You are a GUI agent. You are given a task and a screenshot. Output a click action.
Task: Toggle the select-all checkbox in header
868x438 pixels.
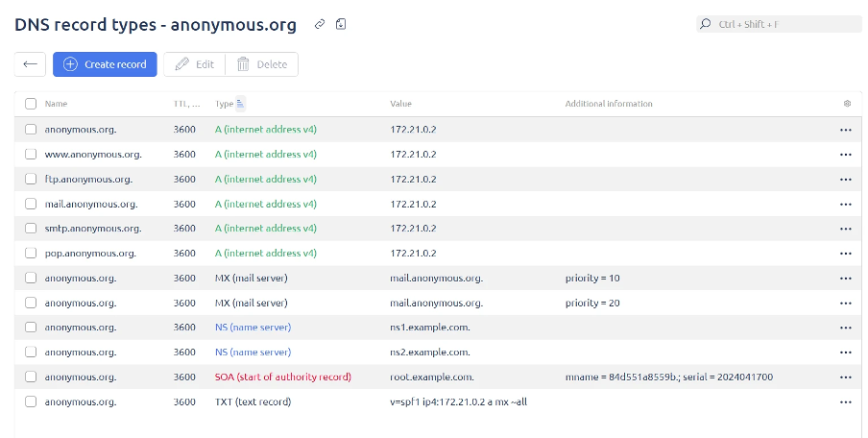[31, 104]
